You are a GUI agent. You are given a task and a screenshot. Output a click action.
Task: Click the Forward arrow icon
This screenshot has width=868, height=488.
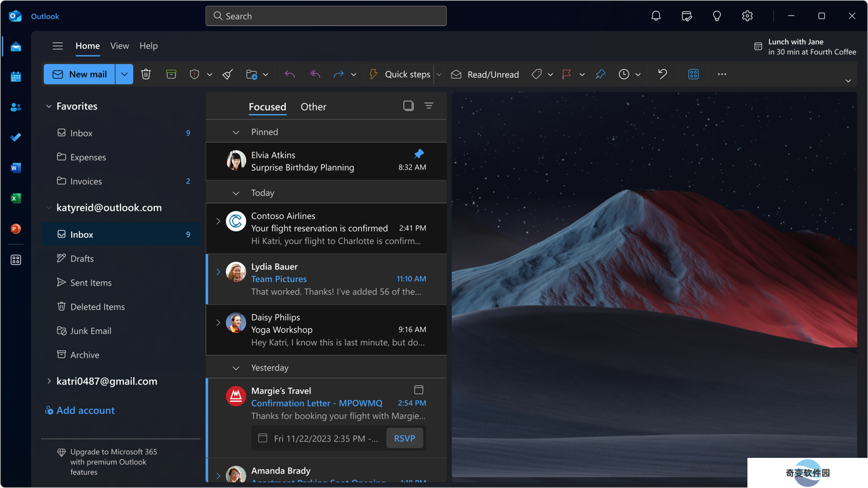click(x=339, y=74)
